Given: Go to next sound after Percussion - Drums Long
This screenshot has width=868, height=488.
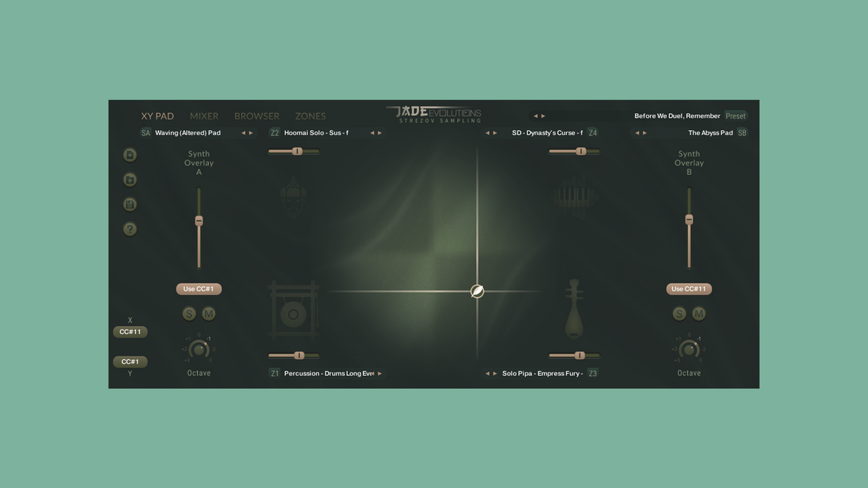Looking at the screenshot, I should click(380, 374).
